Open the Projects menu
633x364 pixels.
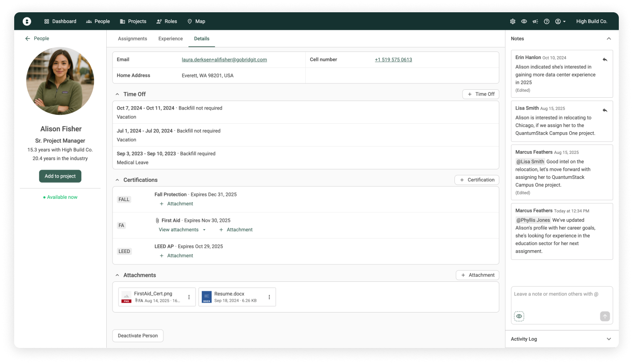133,21
